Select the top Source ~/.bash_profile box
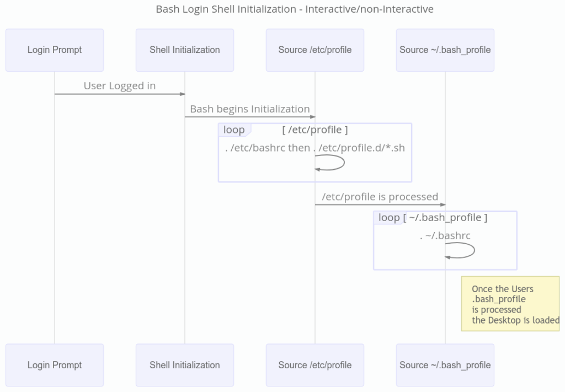The image size is (565, 392). tap(445, 50)
